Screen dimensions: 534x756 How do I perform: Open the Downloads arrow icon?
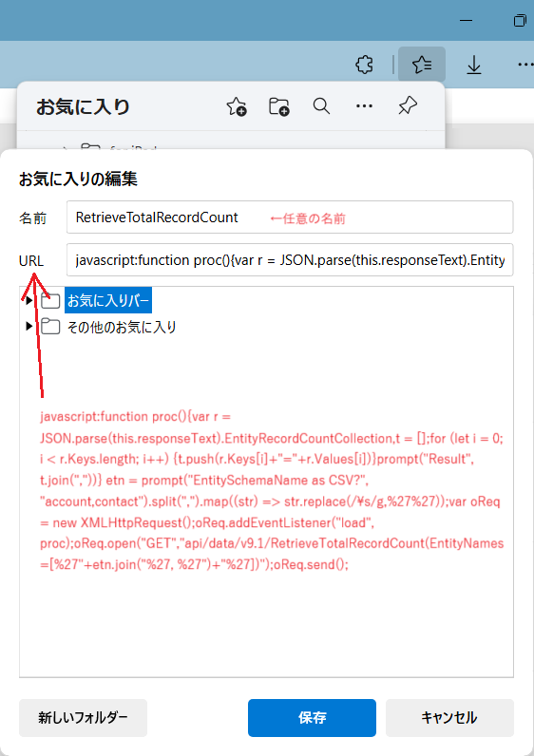point(474,65)
